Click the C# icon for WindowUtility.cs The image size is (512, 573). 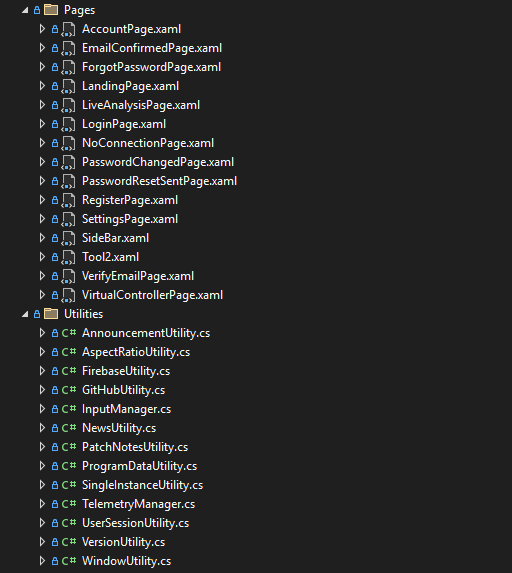[69, 561]
